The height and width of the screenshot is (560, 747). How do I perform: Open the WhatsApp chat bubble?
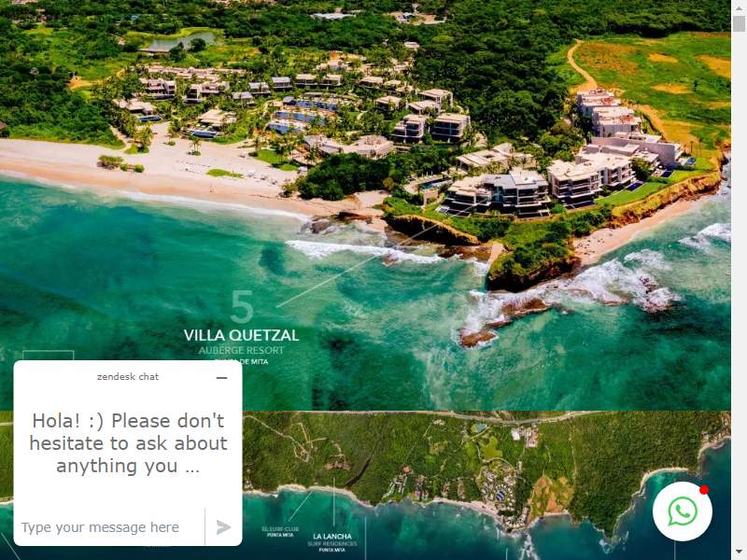click(683, 511)
